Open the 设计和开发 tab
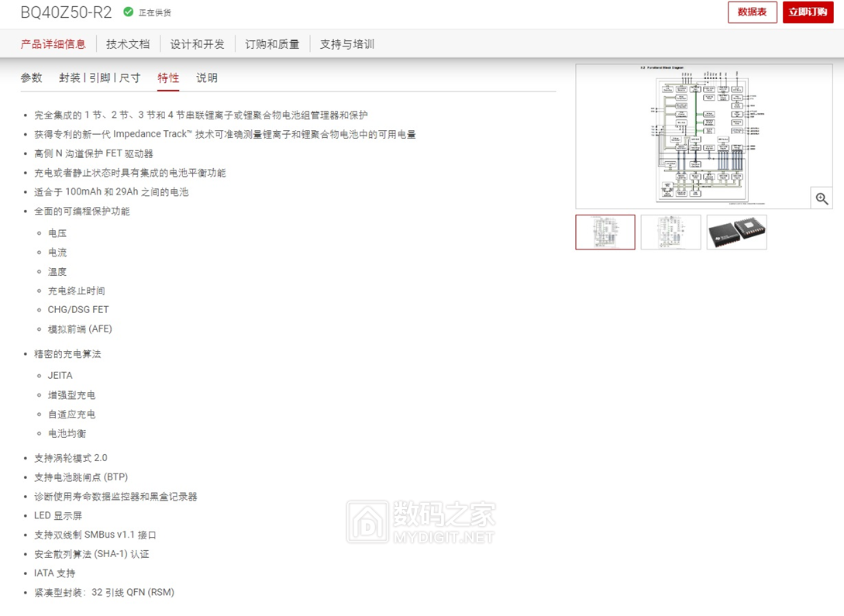This screenshot has width=844, height=616. point(197,44)
